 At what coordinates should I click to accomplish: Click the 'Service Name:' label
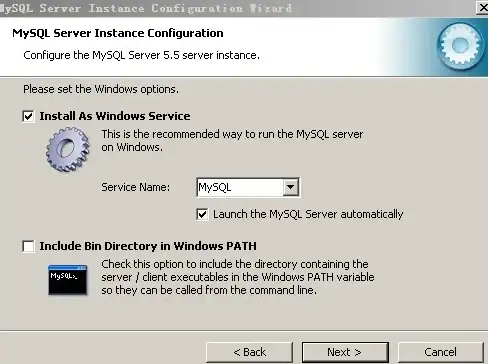(x=135, y=187)
